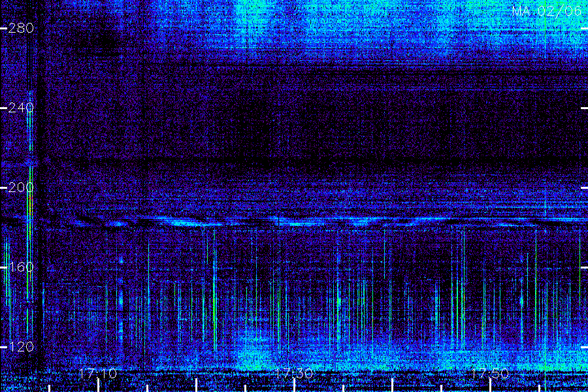Click the 240 frequency axis label

click(x=21, y=108)
